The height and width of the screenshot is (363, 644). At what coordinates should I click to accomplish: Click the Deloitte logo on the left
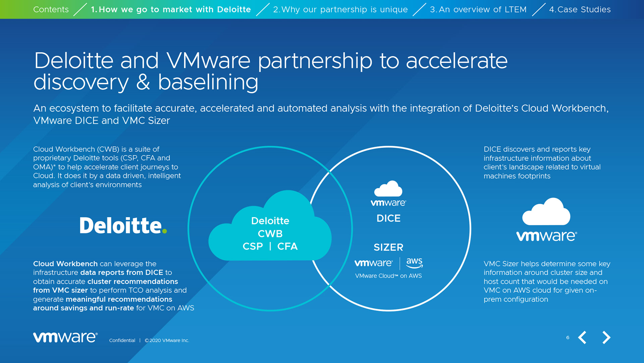coord(123,225)
